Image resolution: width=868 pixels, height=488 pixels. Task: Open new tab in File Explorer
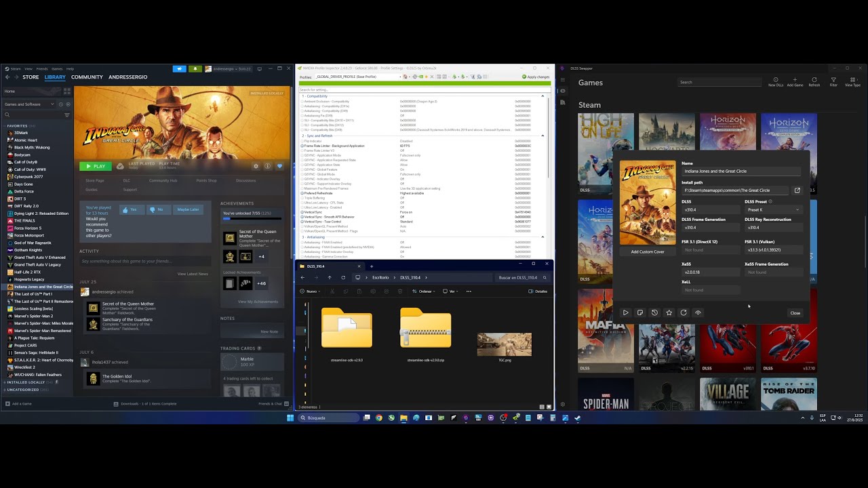click(x=372, y=266)
